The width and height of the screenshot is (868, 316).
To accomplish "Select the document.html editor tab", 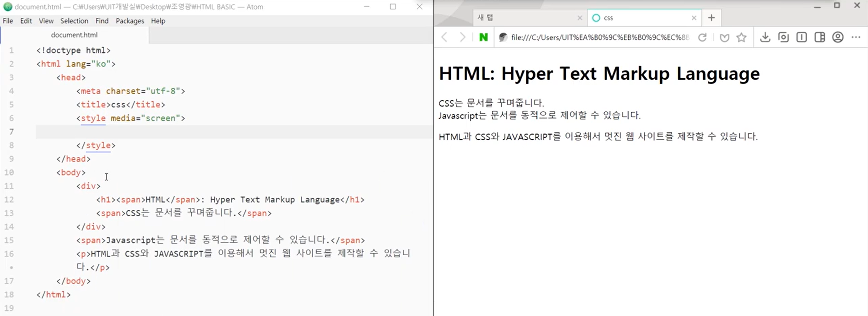I will pos(74,35).
